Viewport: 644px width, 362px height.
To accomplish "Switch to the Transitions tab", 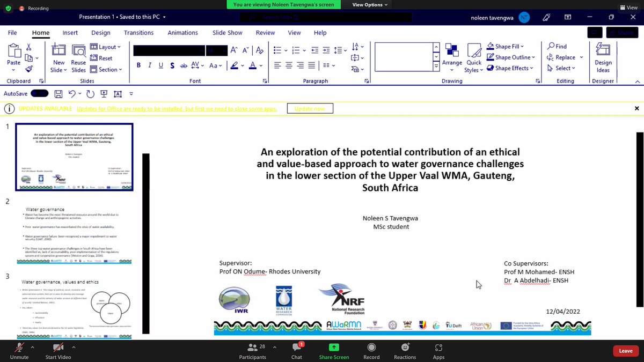I will pos(139,33).
